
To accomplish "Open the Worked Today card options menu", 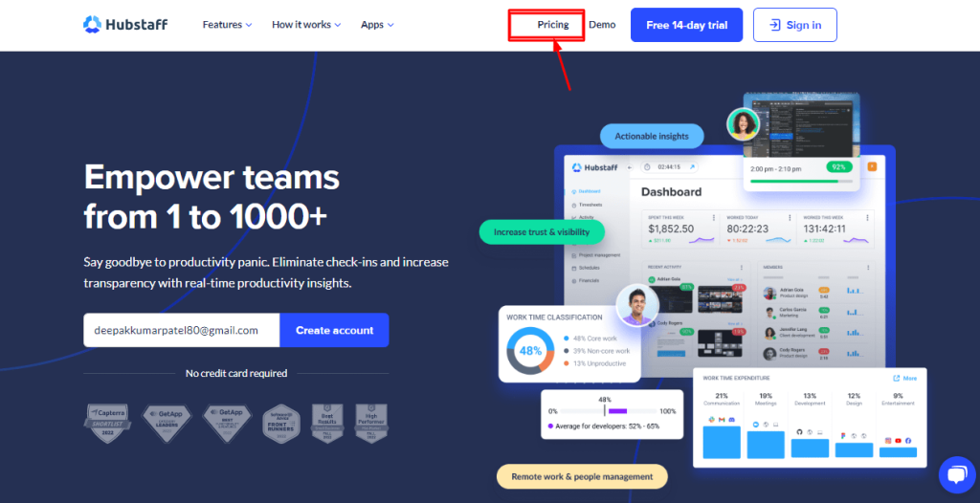I will coord(791,217).
